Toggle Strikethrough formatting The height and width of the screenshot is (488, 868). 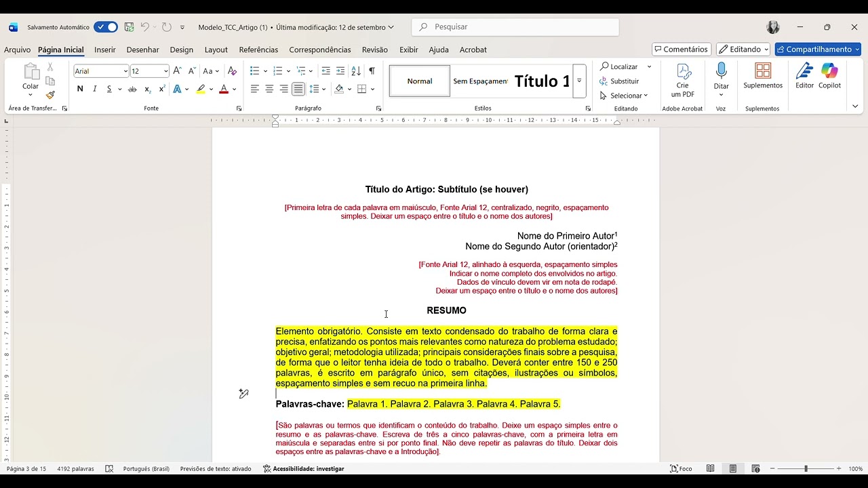click(132, 89)
